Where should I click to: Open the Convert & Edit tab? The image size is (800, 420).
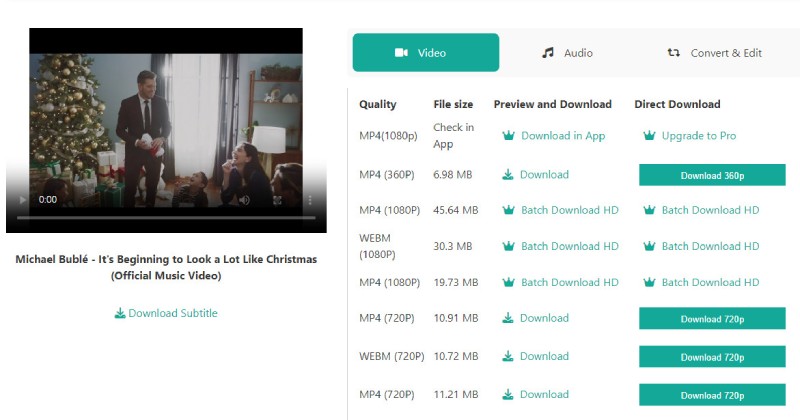(714, 53)
